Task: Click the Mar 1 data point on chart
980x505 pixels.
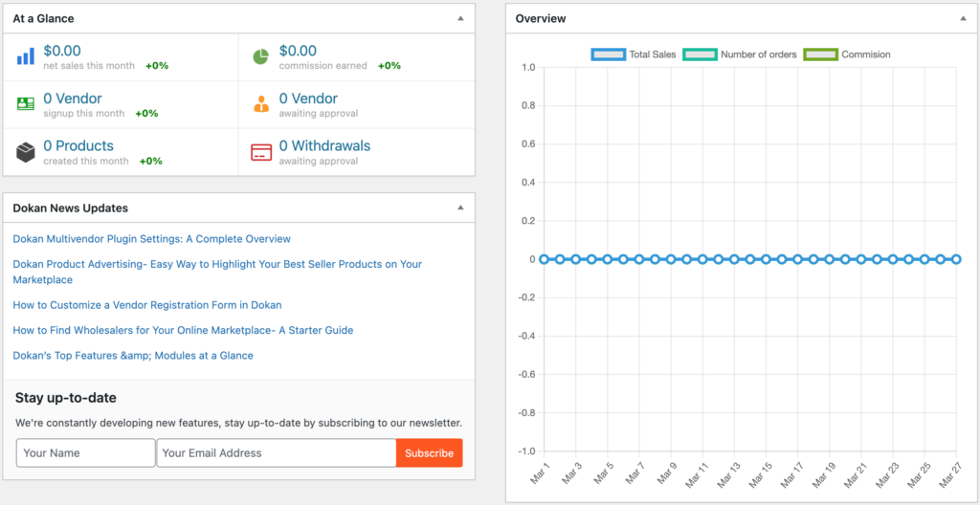Action: click(x=544, y=259)
